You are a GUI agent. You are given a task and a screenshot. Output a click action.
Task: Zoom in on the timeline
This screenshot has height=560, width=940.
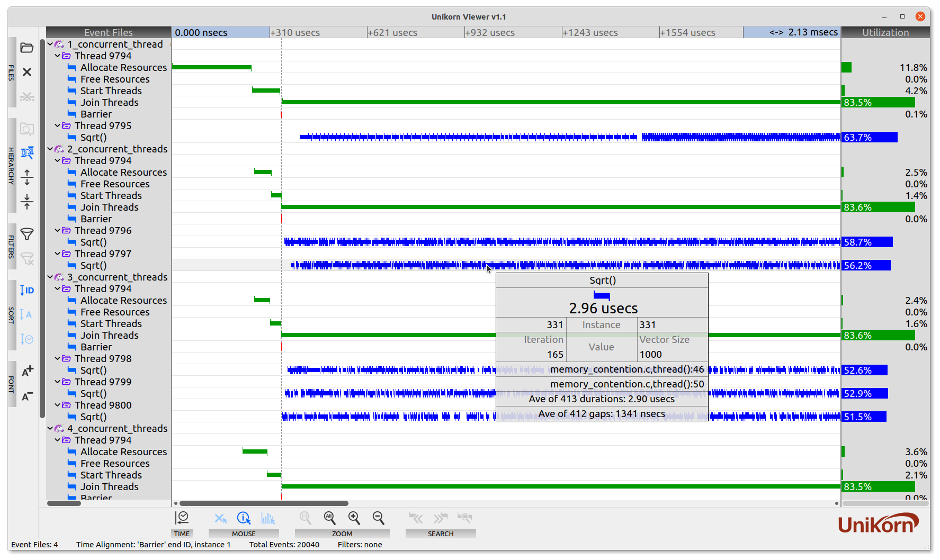[x=354, y=518]
